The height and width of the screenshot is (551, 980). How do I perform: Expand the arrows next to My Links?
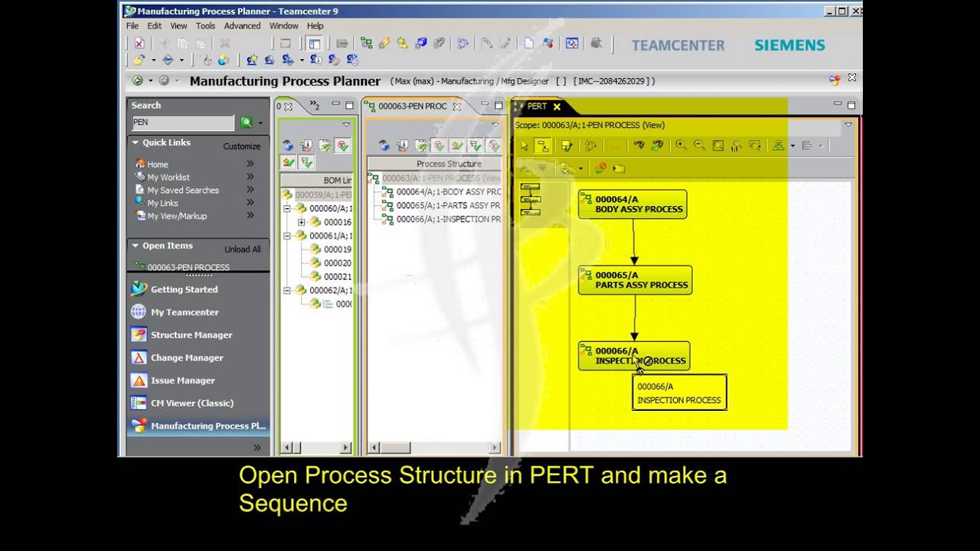click(250, 203)
